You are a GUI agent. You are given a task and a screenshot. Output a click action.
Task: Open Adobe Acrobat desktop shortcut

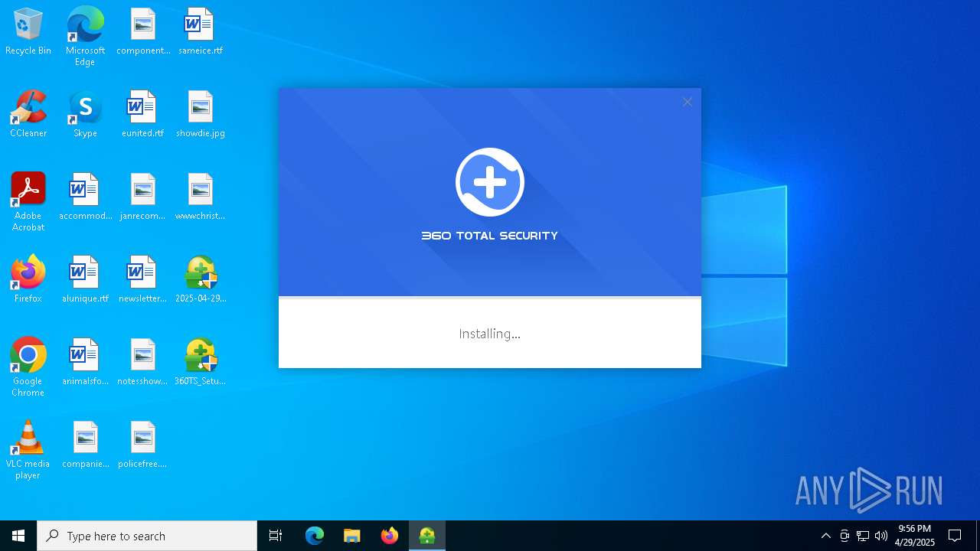pyautogui.click(x=28, y=202)
